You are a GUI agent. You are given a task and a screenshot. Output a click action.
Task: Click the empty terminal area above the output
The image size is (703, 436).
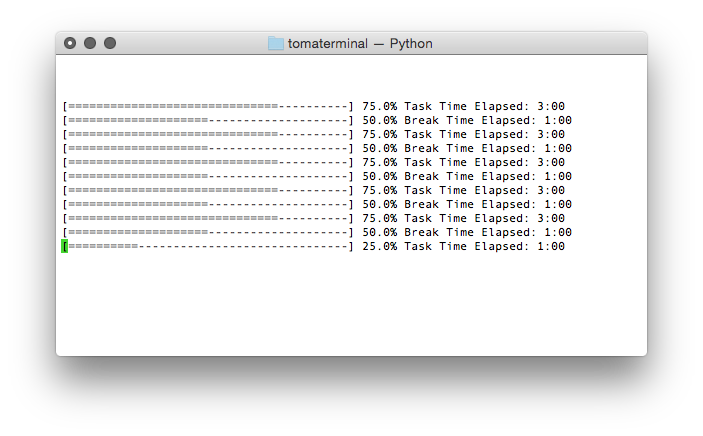point(352,77)
